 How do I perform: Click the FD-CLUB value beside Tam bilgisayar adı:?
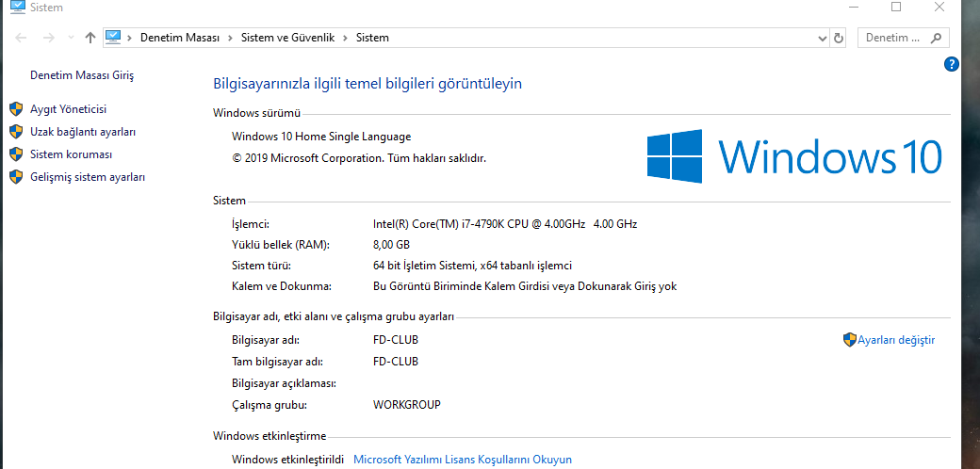point(396,362)
